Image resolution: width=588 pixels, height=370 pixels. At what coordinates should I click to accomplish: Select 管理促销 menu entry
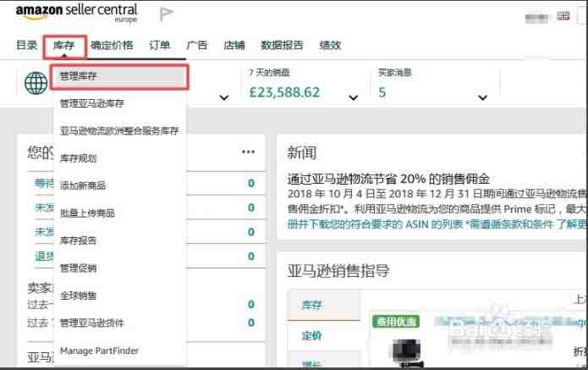click(79, 268)
